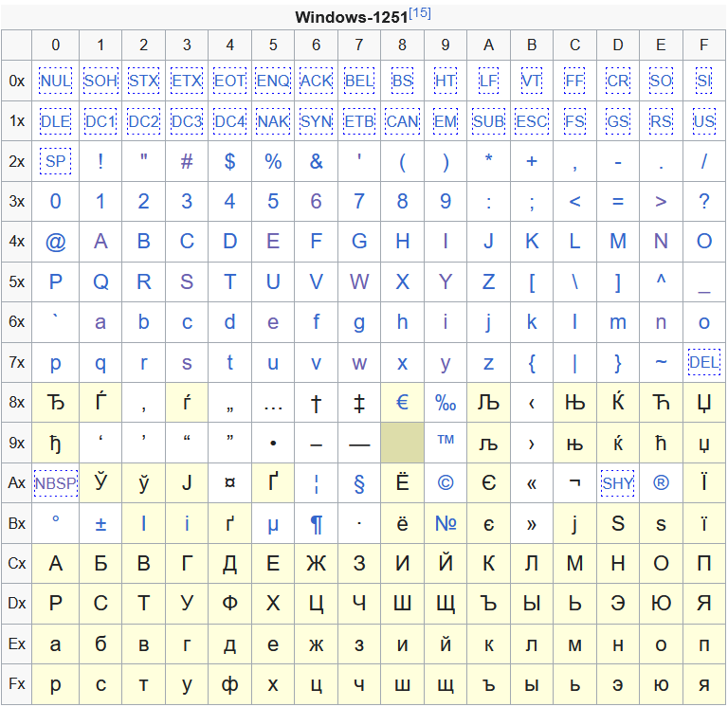
Task: Click the CAN control code link
Action: click(x=402, y=121)
